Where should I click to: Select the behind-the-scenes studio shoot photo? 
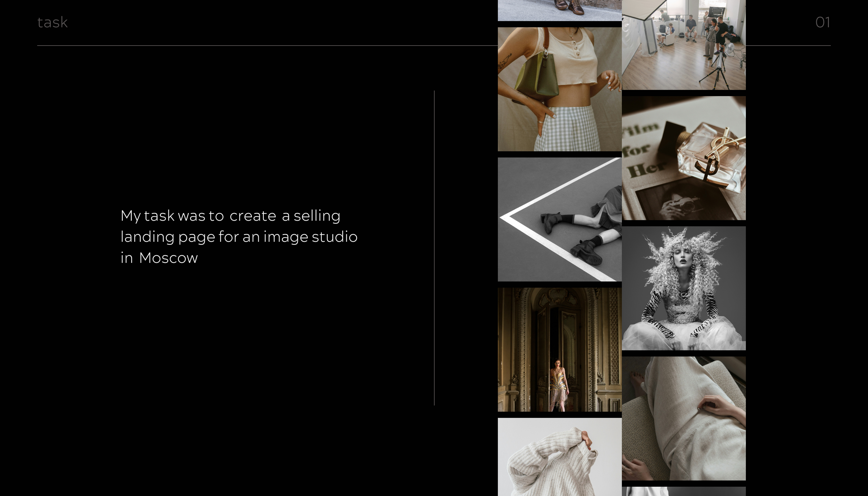[x=684, y=44]
